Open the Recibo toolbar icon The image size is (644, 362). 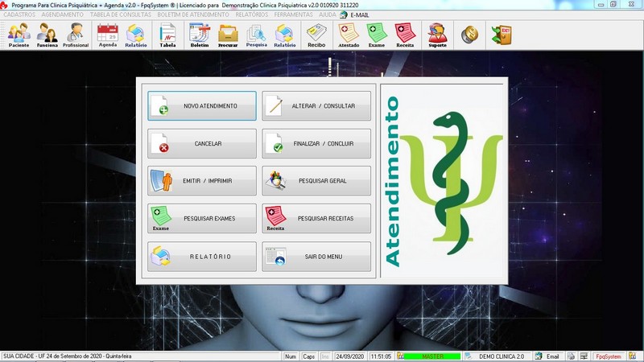pyautogui.click(x=316, y=35)
